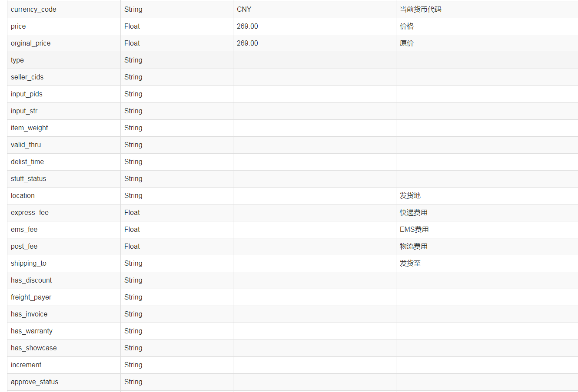Select the currency_code field name
Viewport: 578px width, 392px height.
(x=33, y=10)
